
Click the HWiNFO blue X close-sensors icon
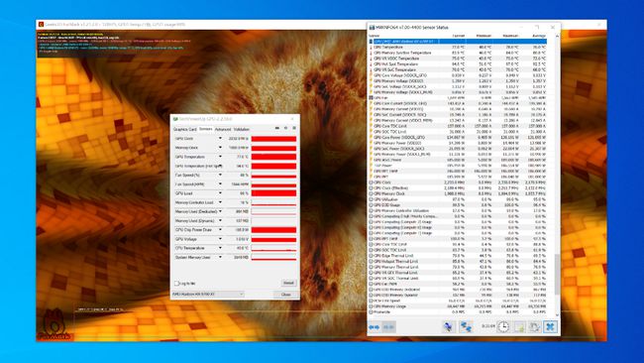click(550, 327)
